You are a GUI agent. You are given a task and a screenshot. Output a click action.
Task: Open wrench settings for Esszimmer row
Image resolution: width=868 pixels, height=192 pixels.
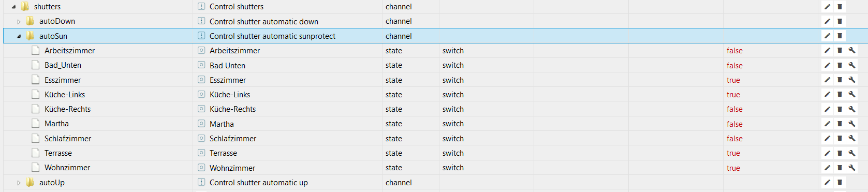[x=851, y=80]
